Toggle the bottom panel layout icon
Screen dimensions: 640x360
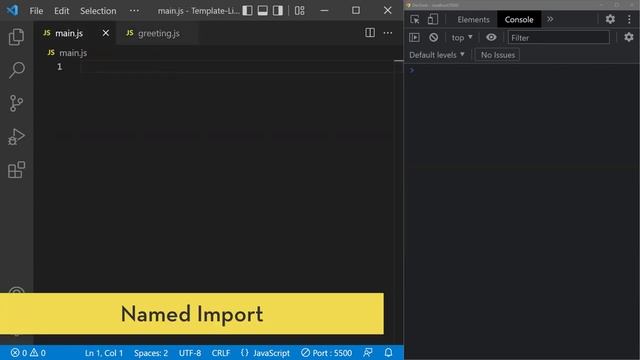point(262,11)
